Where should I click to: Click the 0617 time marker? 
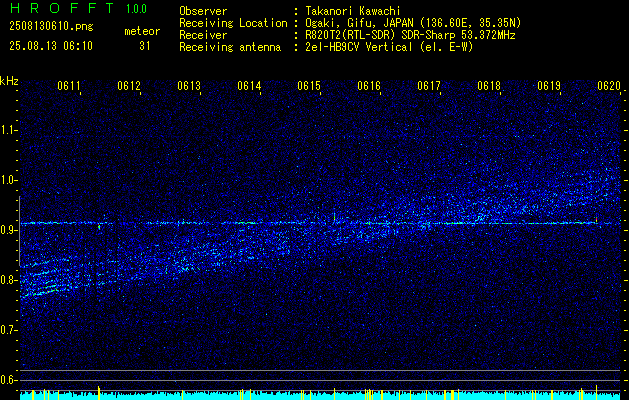pyautogui.click(x=429, y=86)
